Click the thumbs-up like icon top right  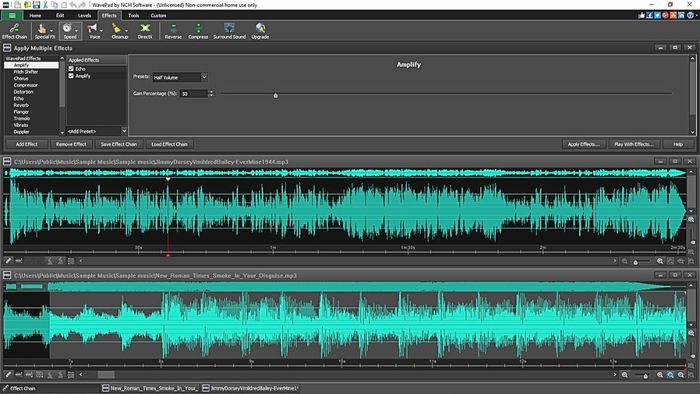click(x=642, y=15)
